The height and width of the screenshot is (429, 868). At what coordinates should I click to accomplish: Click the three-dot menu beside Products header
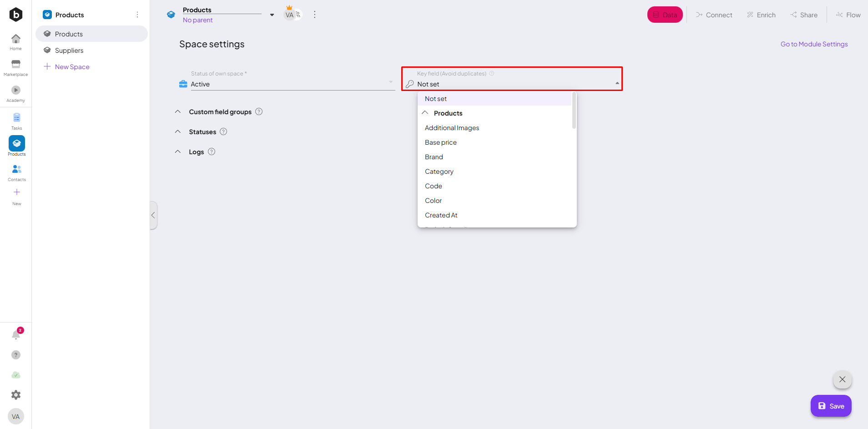coord(137,15)
